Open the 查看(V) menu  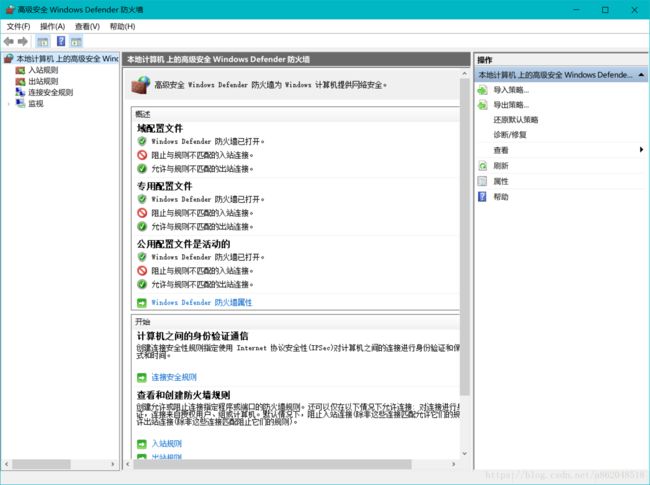[87, 27]
